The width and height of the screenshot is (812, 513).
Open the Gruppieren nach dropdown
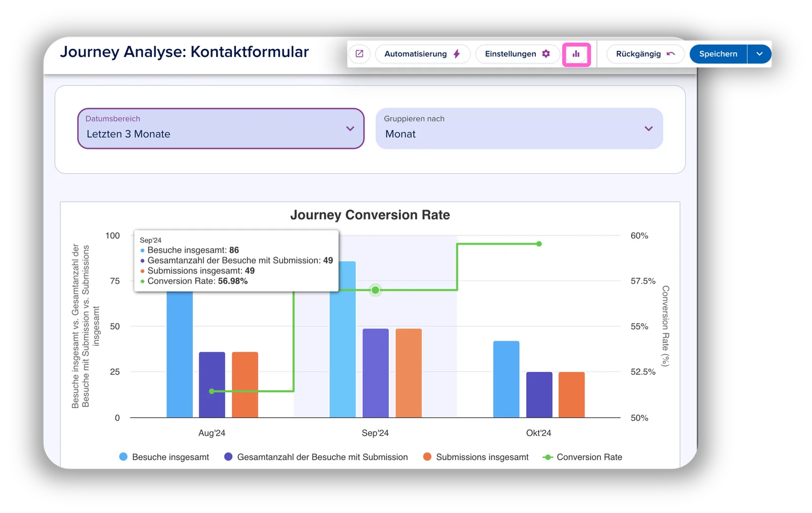(x=519, y=129)
